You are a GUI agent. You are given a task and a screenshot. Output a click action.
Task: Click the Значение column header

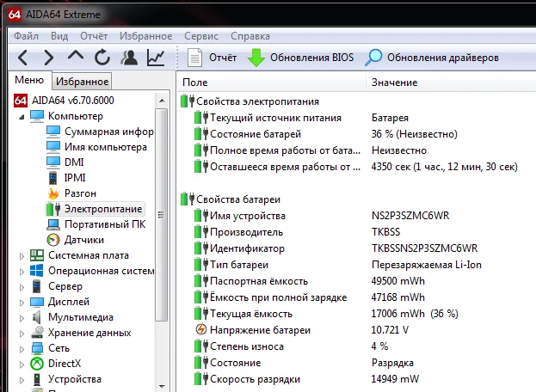(x=451, y=83)
